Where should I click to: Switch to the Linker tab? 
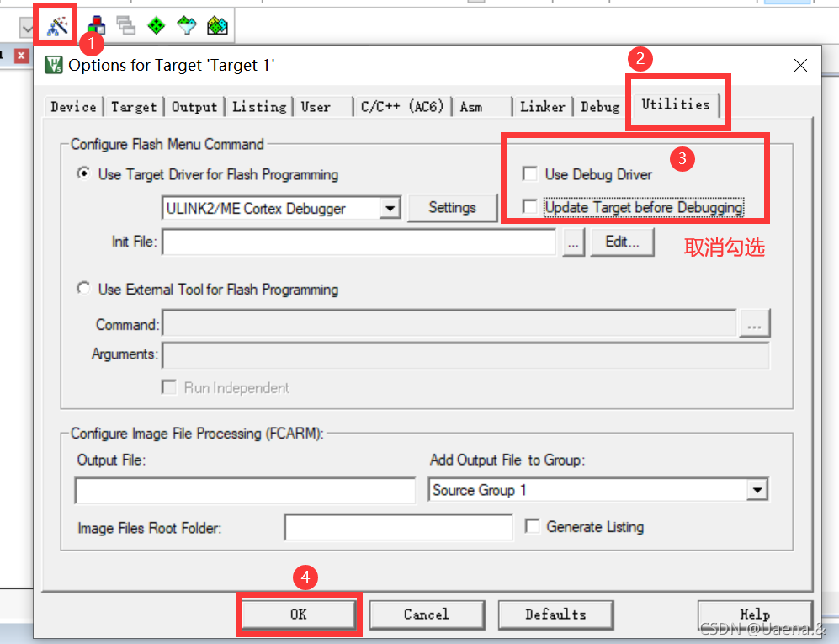point(543,107)
